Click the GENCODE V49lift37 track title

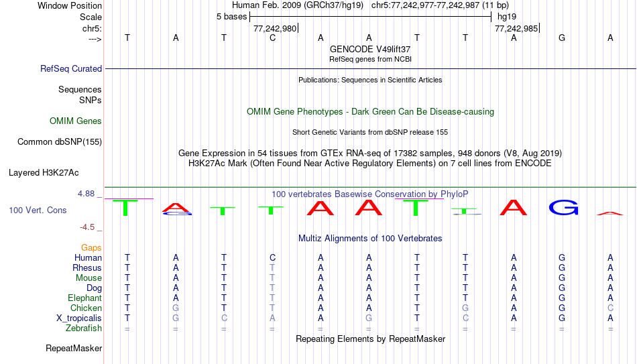(x=370, y=49)
